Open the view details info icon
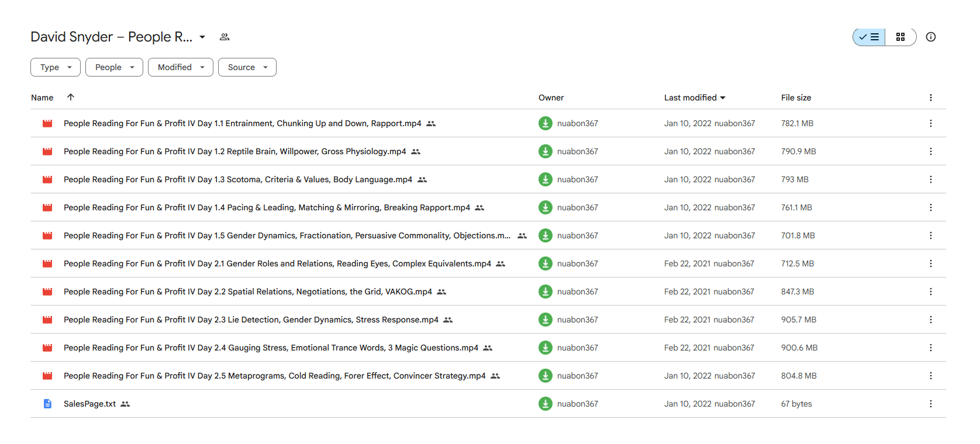The height and width of the screenshot is (444, 980). pos(931,37)
